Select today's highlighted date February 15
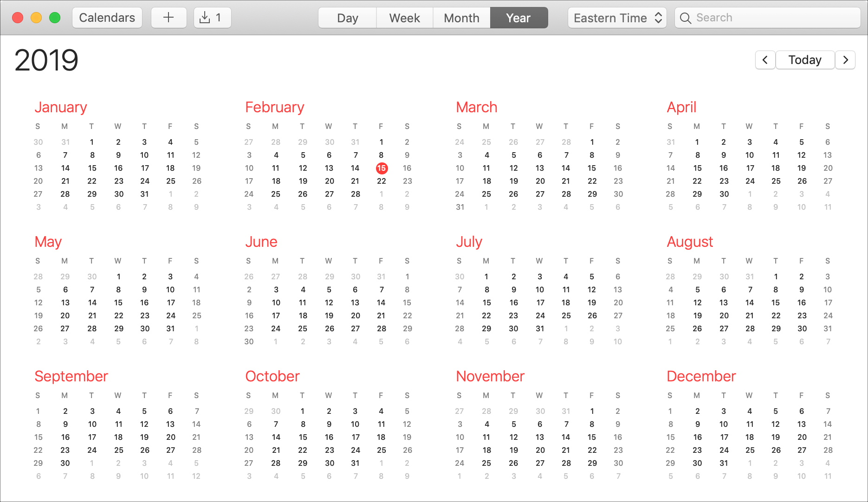Screen dimensions: 868x502 click(382, 168)
